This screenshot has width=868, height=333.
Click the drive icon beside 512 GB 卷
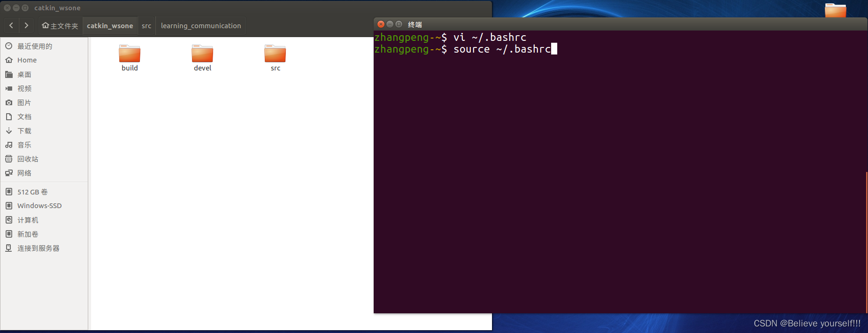pos(8,192)
